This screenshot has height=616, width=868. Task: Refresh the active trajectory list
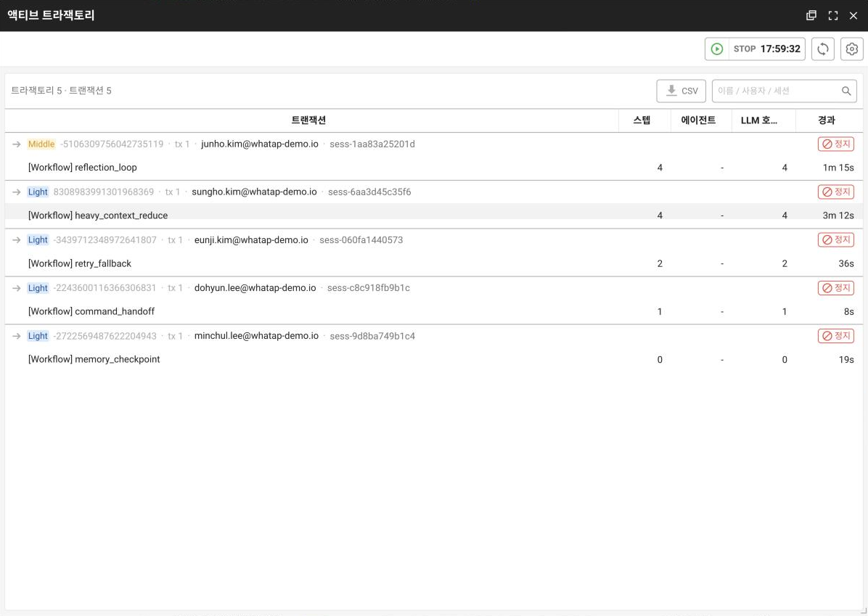coord(822,49)
